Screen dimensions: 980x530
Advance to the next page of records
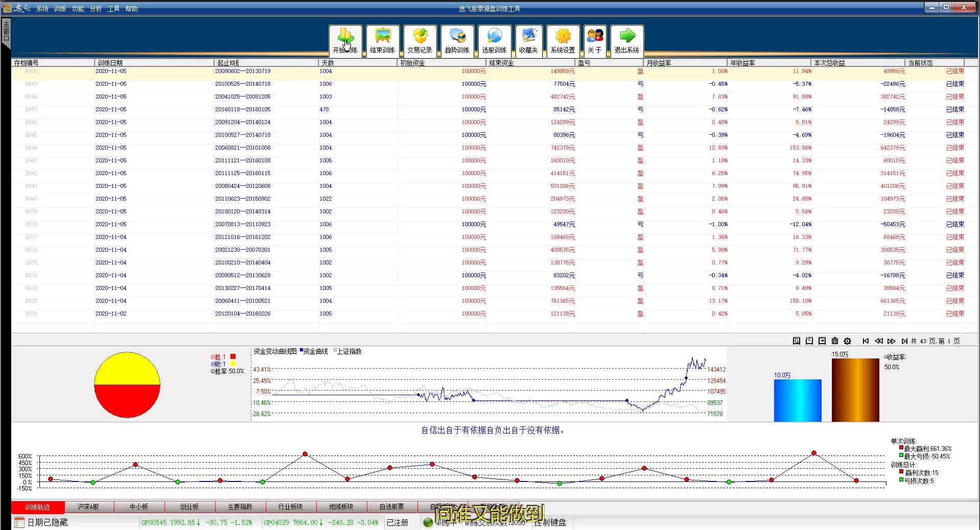point(891,341)
